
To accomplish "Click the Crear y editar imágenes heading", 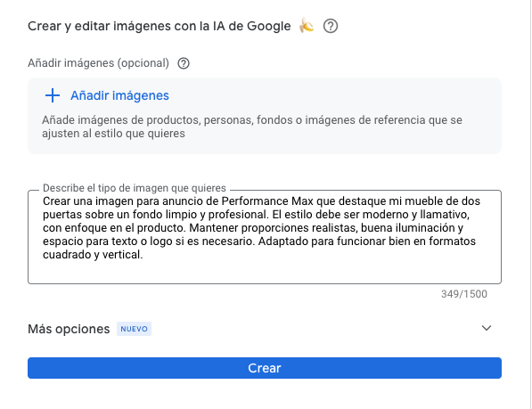I will 160,26.
